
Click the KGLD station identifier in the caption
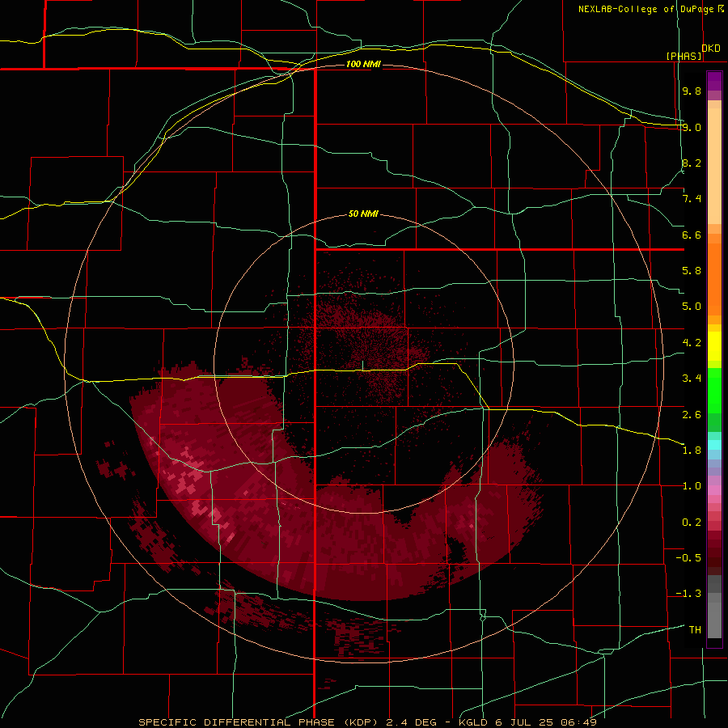click(474, 722)
